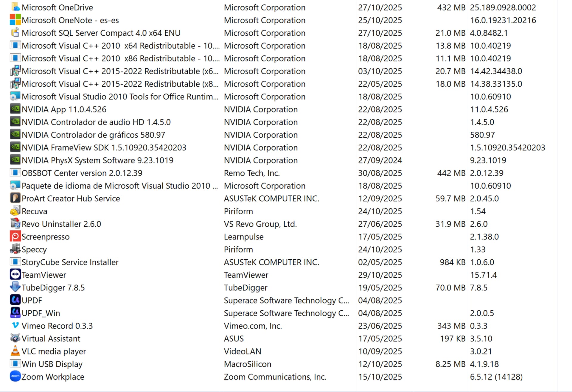The image size is (572, 392).
Task: Select the StoryCube Service Installer row
Action: (x=70, y=262)
